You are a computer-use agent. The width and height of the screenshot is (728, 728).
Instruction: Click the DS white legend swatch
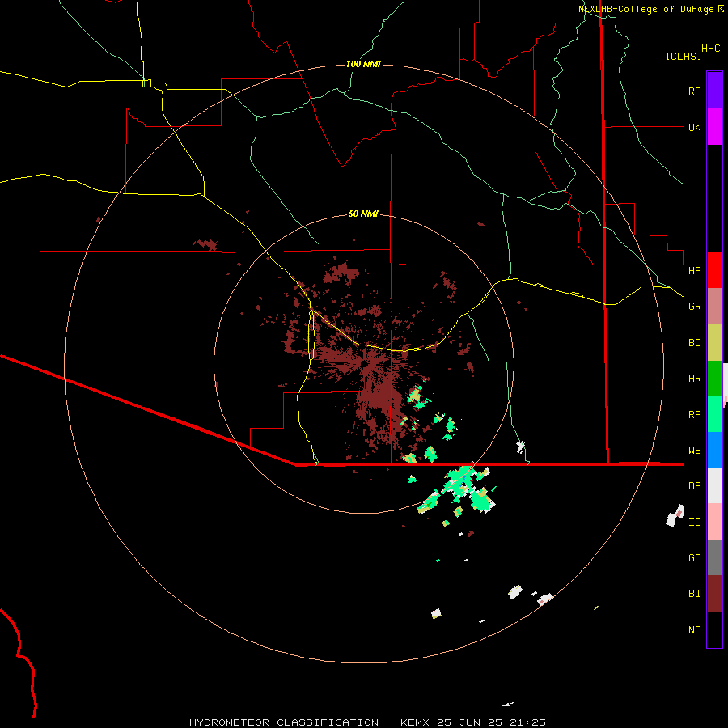click(714, 485)
